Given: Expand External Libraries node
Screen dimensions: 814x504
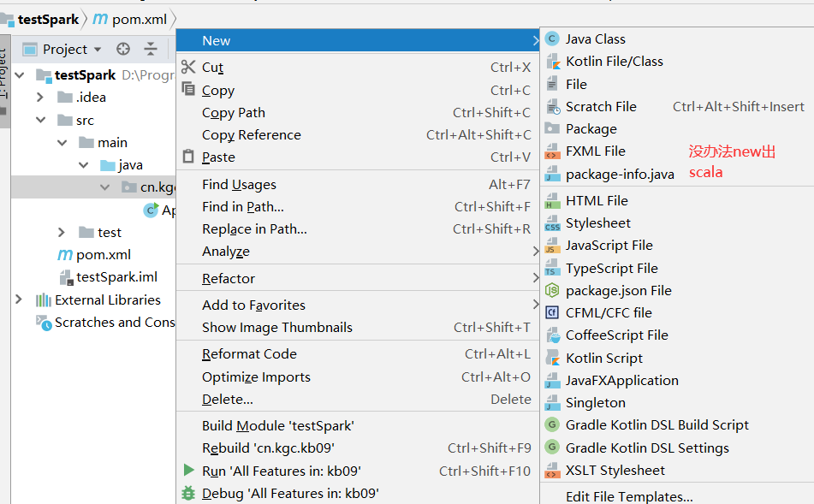Looking at the screenshot, I should 19,299.
